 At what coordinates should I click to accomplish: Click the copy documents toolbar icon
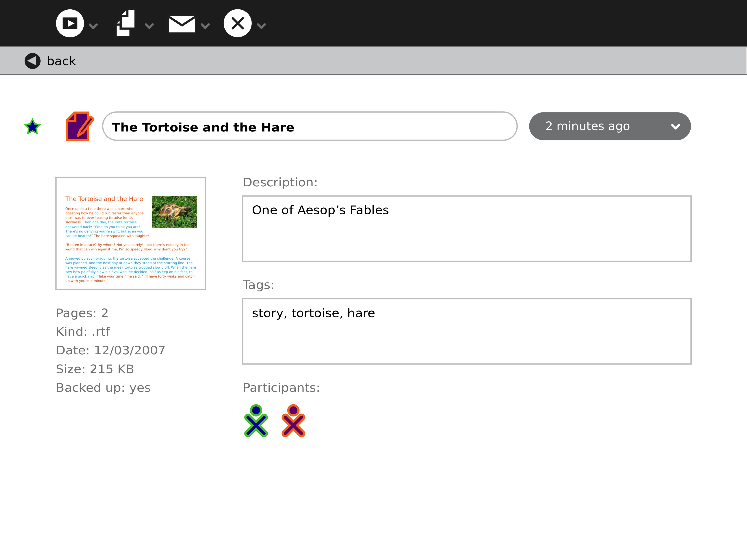click(x=126, y=23)
